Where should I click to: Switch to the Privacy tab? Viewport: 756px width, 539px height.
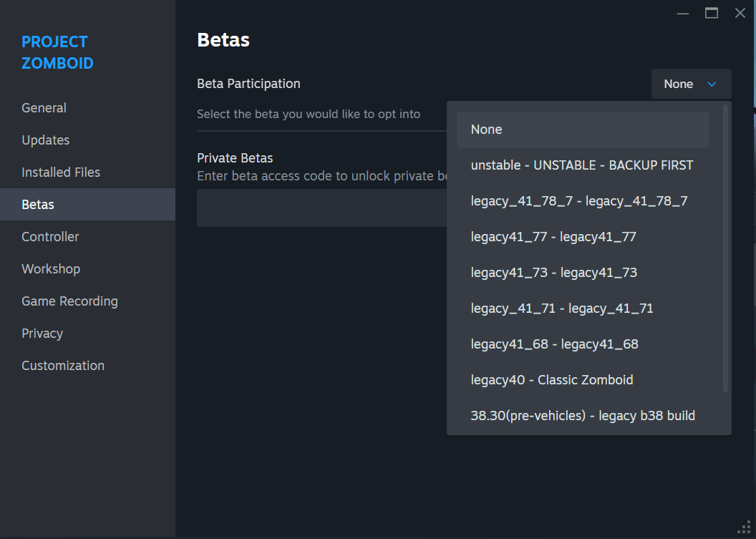[x=42, y=334]
